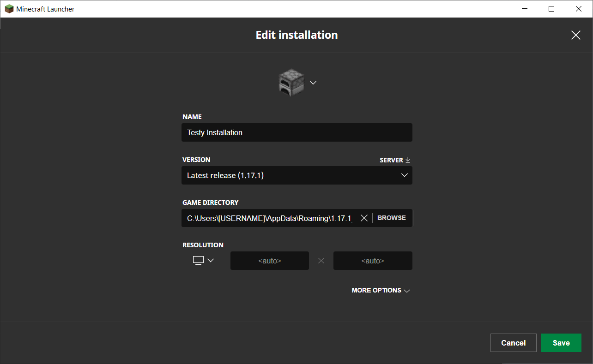593x364 pixels.
Task: Open the Version dropdown Latest release (1.17.1)
Action: 297,175
